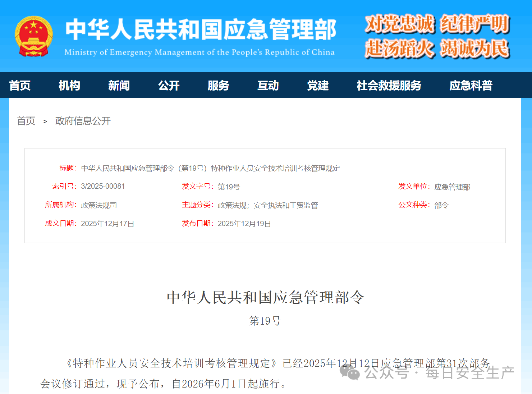Click the 发文单位 value 应急管理部
The height and width of the screenshot is (394, 532).
pos(452,187)
